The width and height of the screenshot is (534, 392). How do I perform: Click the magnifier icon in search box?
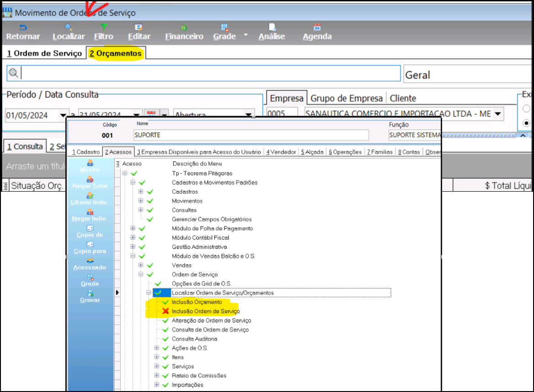(13, 73)
